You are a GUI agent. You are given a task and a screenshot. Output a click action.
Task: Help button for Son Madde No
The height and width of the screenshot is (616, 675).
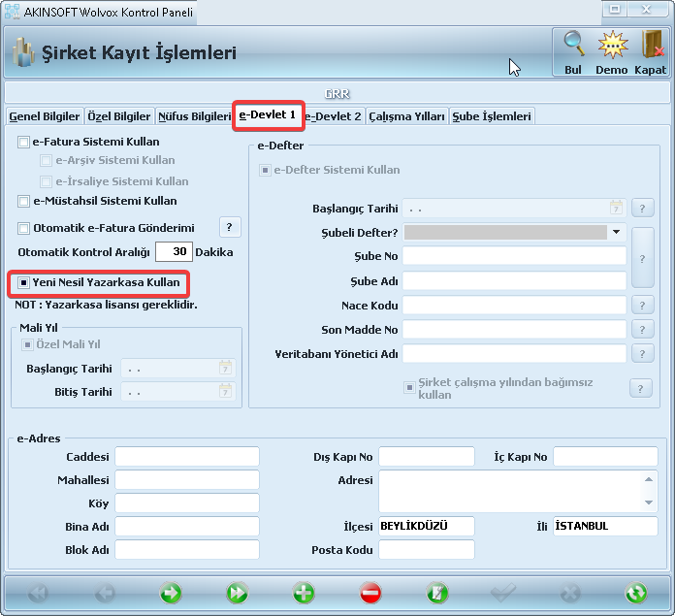tap(642, 329)
